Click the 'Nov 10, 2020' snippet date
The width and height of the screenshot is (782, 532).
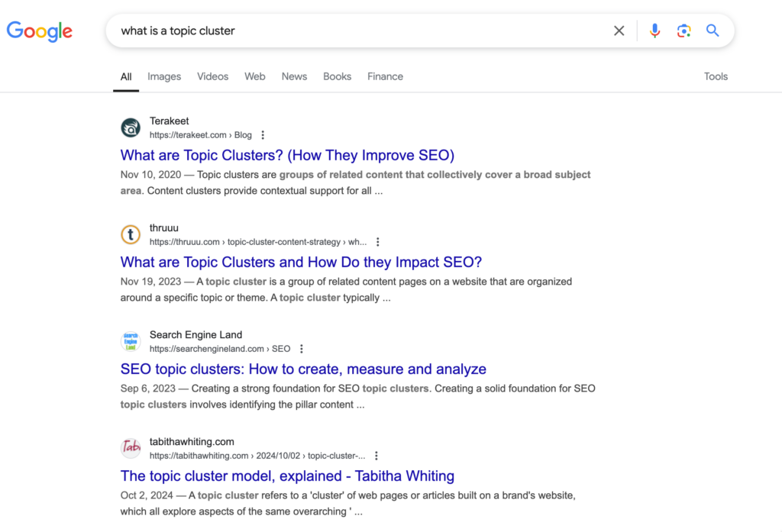point(150,175)
